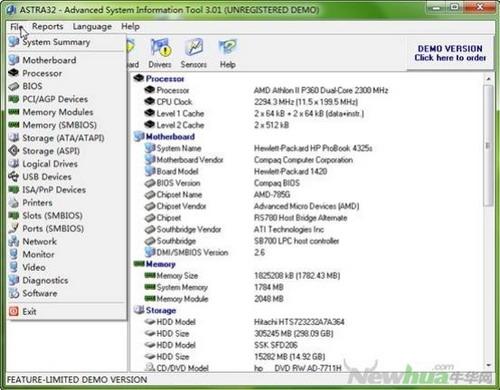
Task: Click the vertical scrollbar thumb
Action: [488, 145]
